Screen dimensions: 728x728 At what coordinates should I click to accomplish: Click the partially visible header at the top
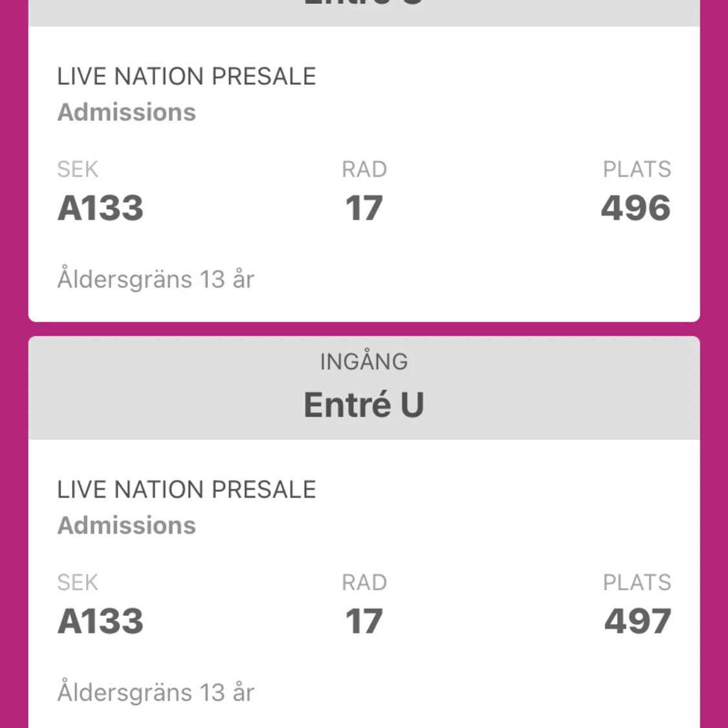[x=364, y=6]
